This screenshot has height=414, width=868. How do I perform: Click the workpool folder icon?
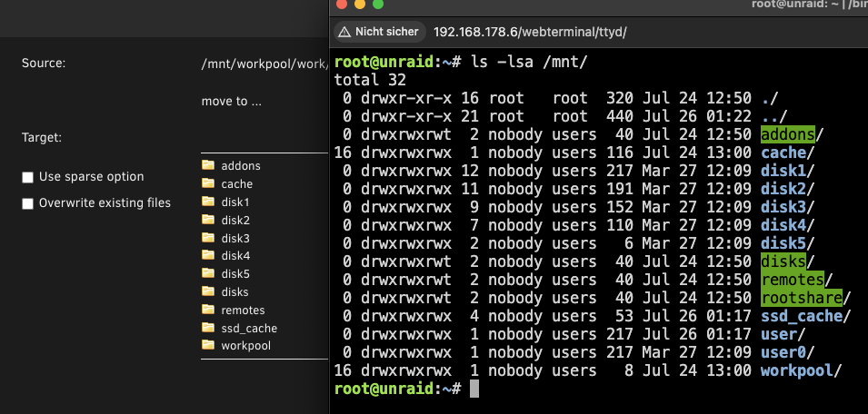208,345
